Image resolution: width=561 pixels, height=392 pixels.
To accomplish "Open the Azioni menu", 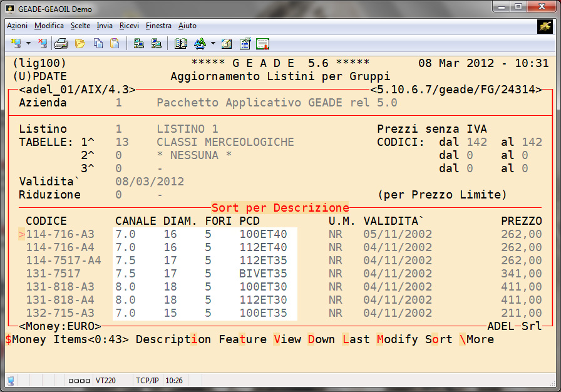I will [17, 26].
